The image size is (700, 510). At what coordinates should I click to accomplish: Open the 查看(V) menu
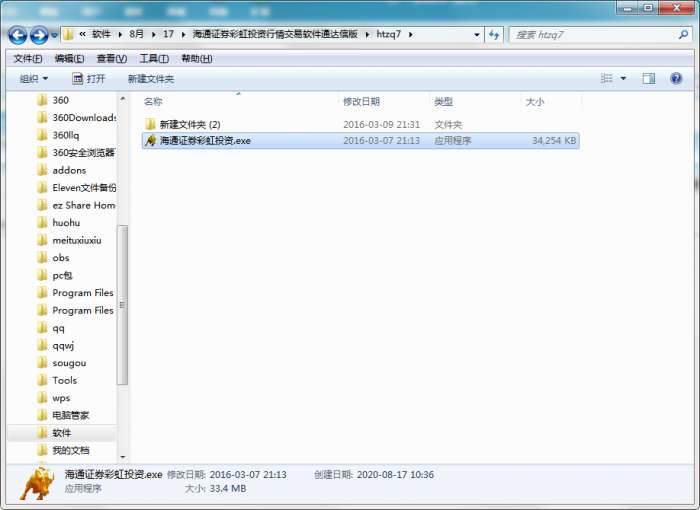pyautogui.click(x=112, y=59)
